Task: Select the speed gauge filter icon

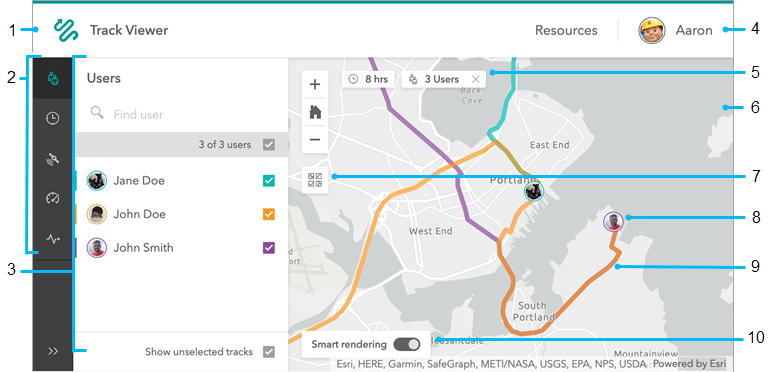Action: coord(53,199)
